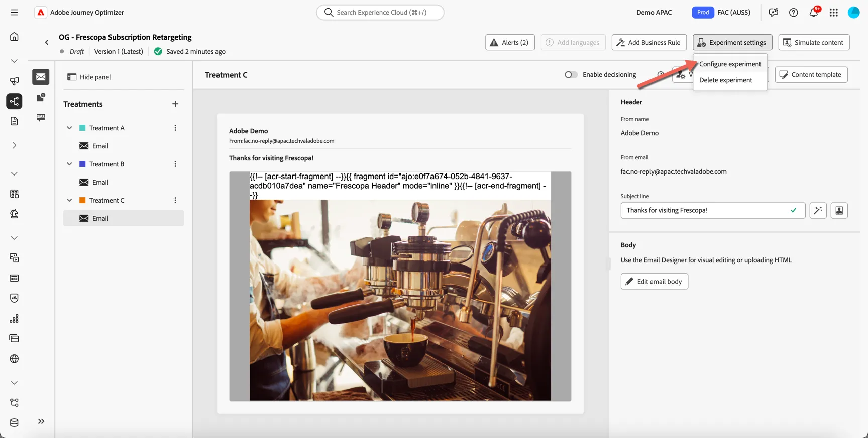Collapse Treatment B tree node
The width and height of the screenshot is (868, 438).
69,164
